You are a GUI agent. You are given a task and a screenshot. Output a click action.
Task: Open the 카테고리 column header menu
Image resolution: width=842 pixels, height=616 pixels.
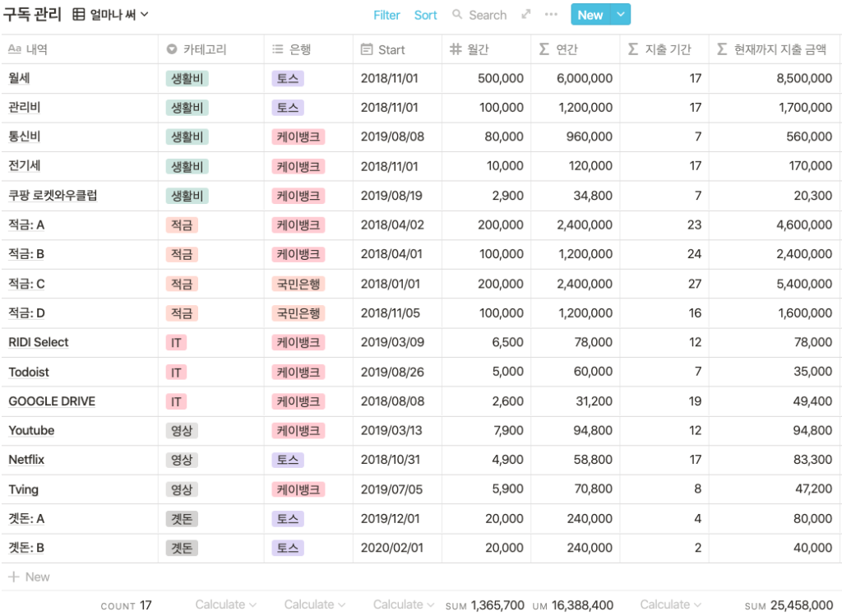click(211, 49)
